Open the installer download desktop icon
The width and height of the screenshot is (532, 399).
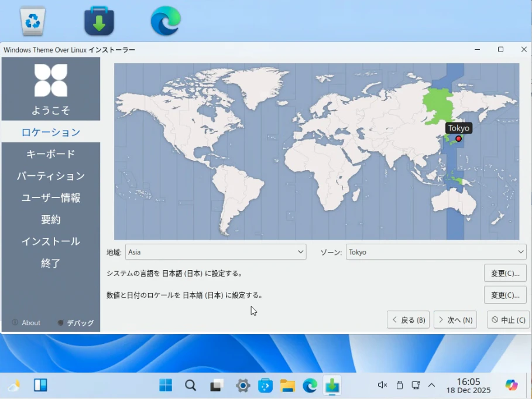click(x=99, y=21)
